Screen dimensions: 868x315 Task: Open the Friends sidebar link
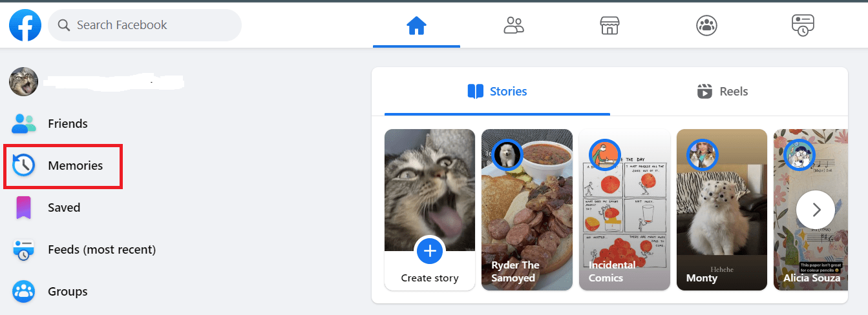click(68, 123)
